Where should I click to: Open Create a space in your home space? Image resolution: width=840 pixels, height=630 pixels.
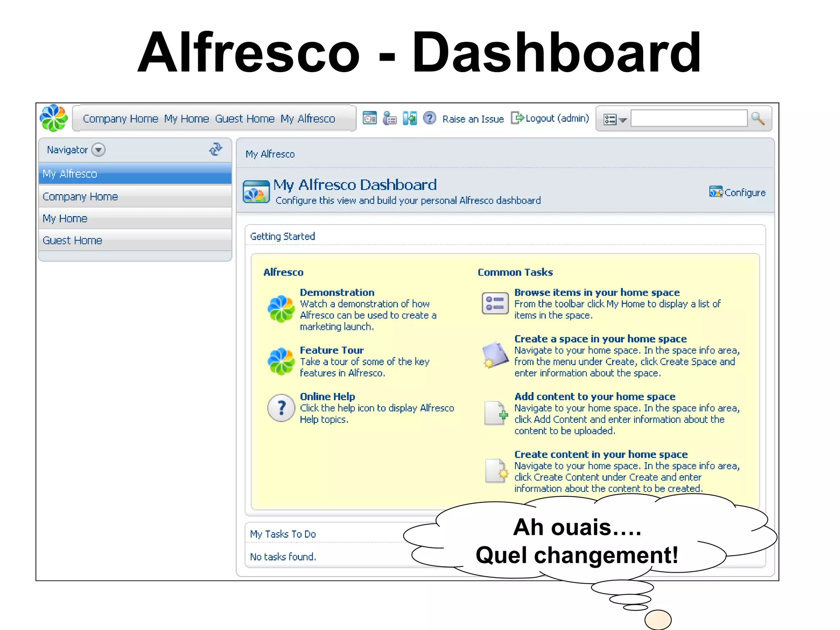tap(600, 339)
